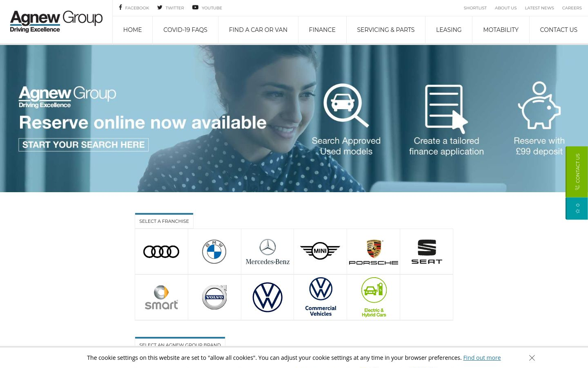588x368 pixels.
Task: Click the Find out more cookie link
Action: pos(482,358)
